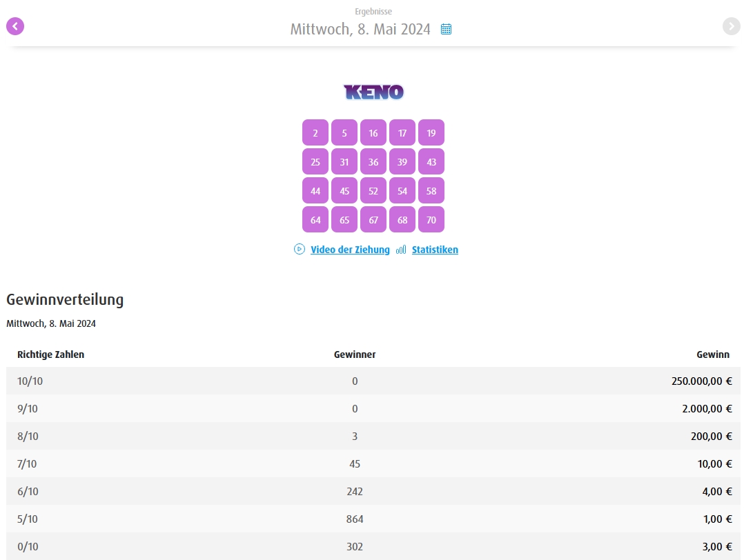Click winner count 0 in 10/10 row
This screenshot has width=744, height=560.
355,381
